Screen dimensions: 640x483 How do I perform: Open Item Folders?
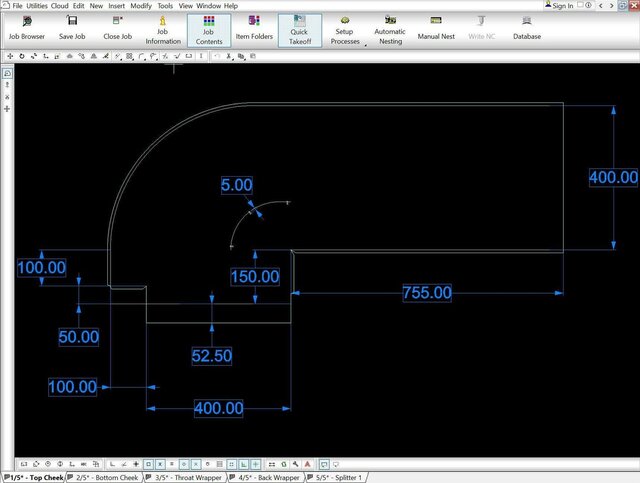click(x=253, y=27)
